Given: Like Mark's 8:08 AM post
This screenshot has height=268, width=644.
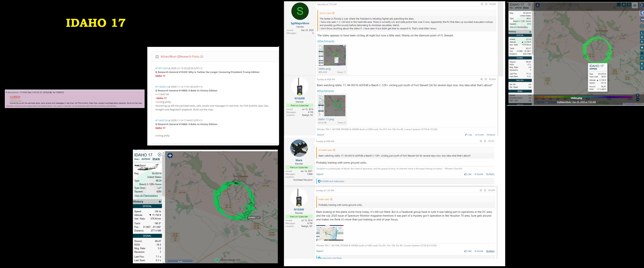Looking at the screenshot, I should coord(468,174).
